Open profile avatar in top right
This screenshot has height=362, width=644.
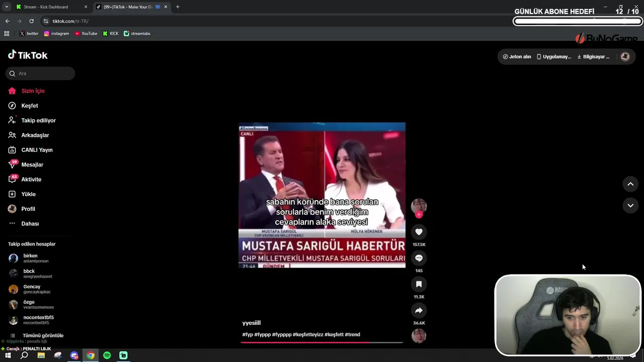(625, 57)
